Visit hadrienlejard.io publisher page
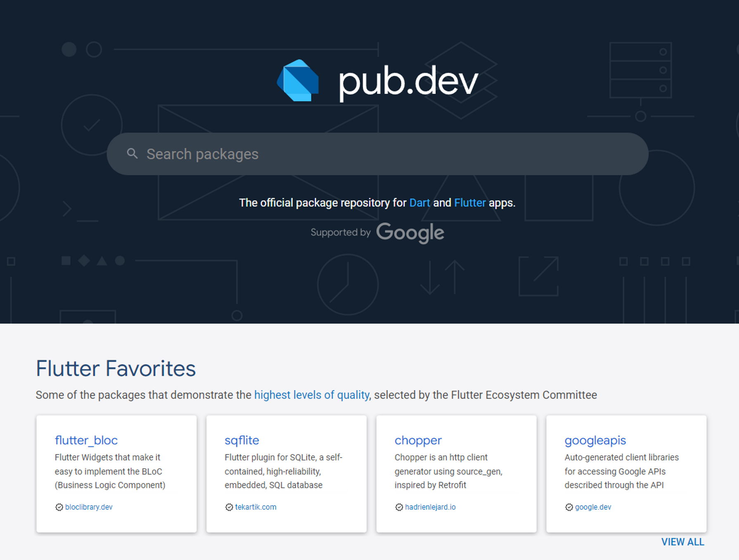 430,507
